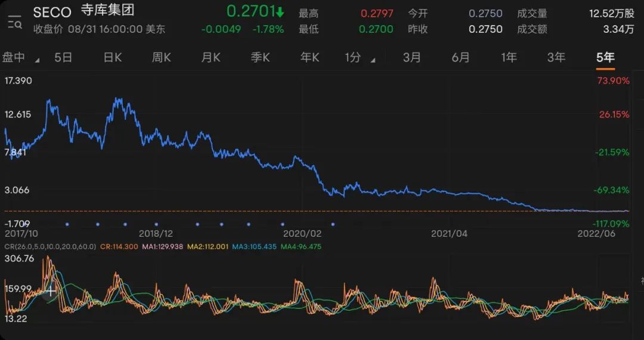
Task: Select the 1分 minute chart tab
Action: 353,57
